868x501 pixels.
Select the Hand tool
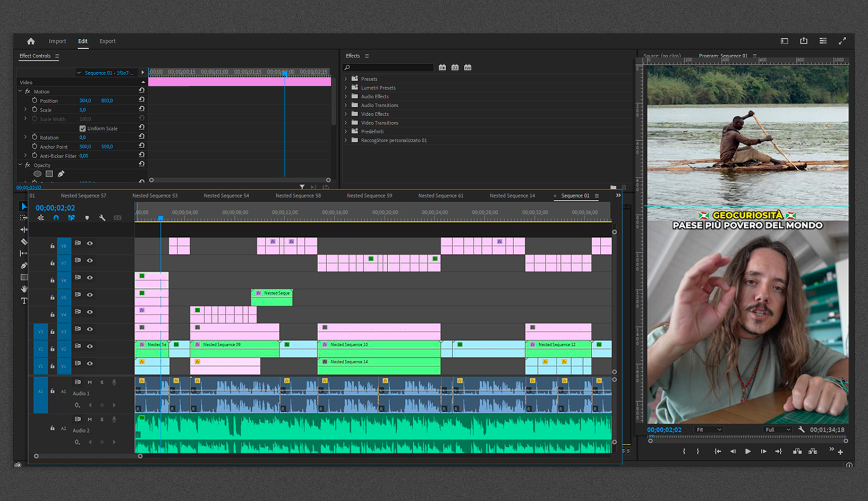click(x=24, y=289)
